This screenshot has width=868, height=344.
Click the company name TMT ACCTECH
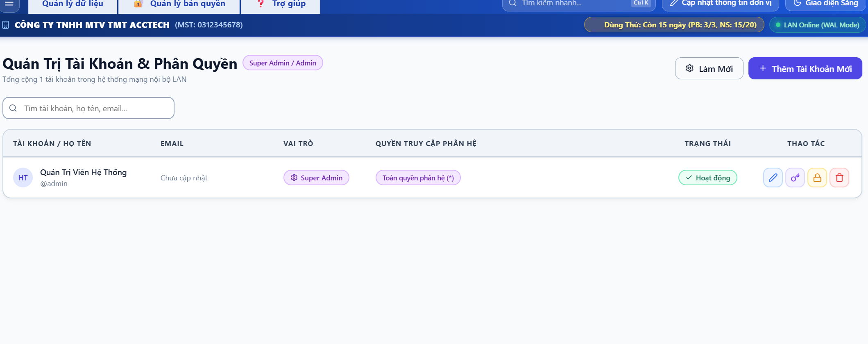[x=92, y=25]
